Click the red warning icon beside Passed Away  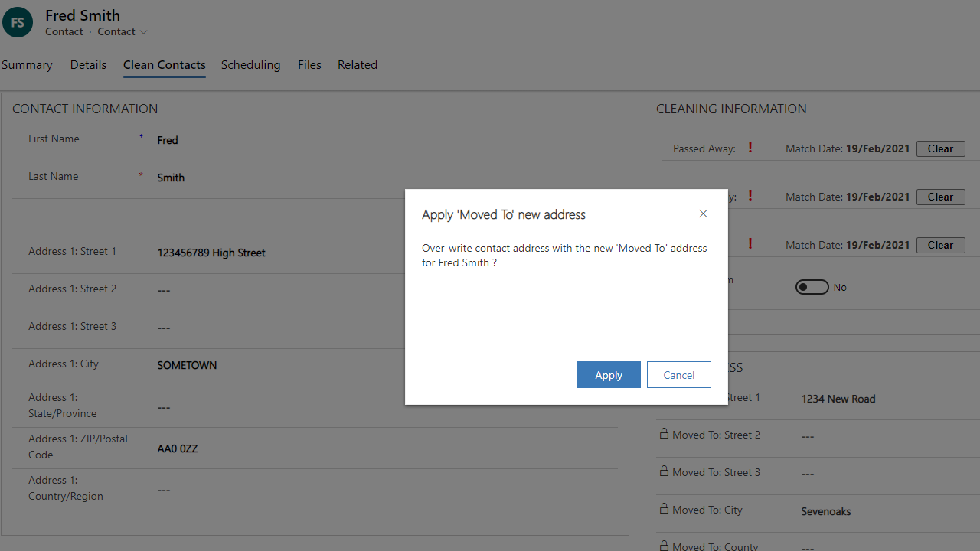tap(750, 148)
